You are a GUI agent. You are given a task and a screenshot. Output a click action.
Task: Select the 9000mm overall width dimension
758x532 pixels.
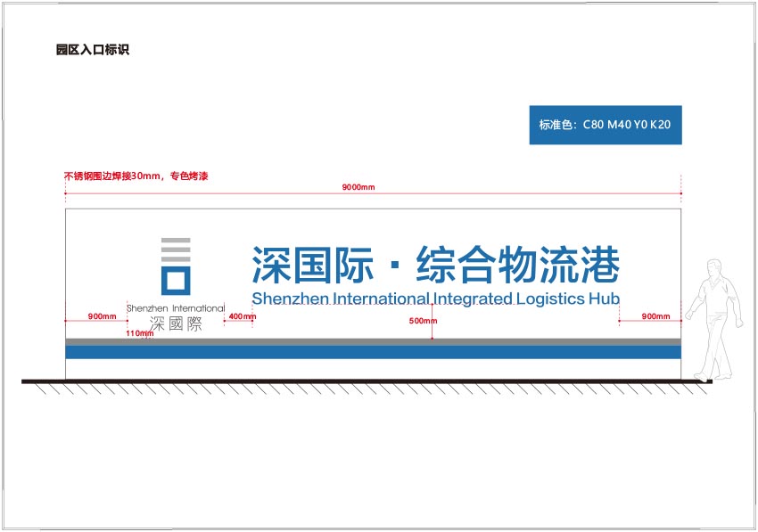click(356, 185)
